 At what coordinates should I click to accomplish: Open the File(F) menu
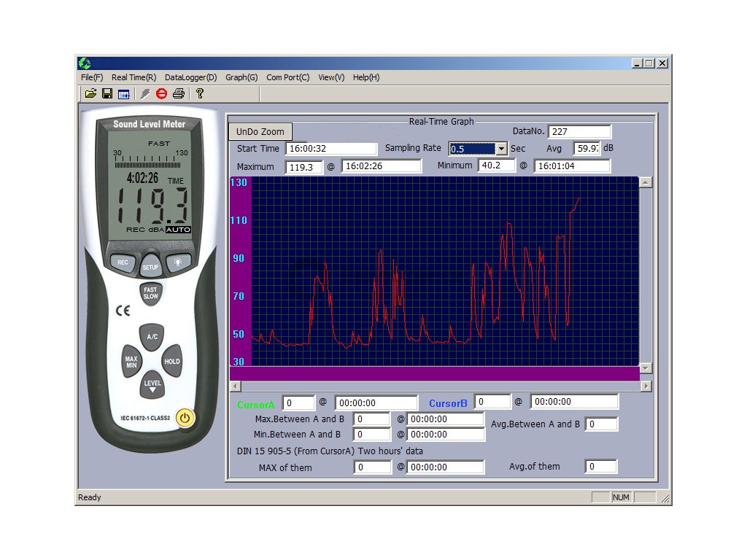pos(92,77)
